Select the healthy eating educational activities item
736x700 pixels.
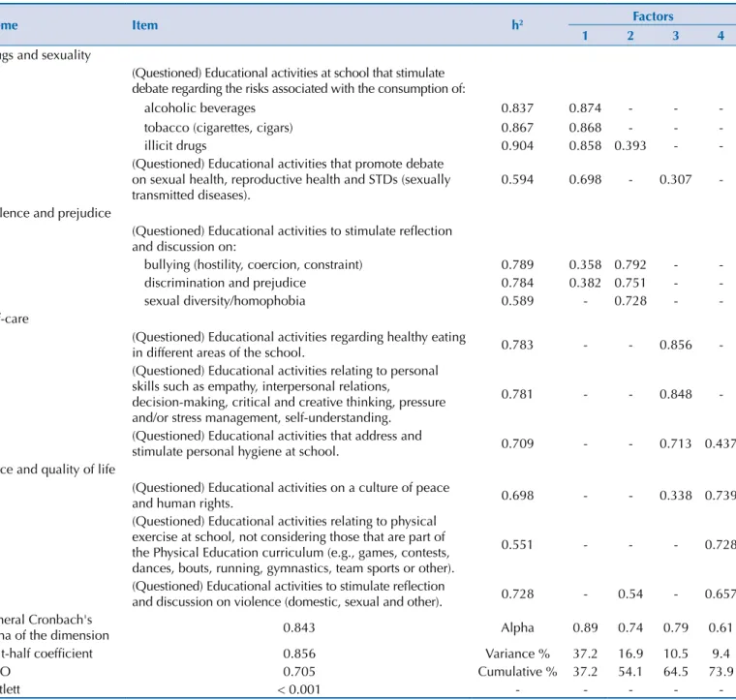pyautogui.click(x=298, y=345)
